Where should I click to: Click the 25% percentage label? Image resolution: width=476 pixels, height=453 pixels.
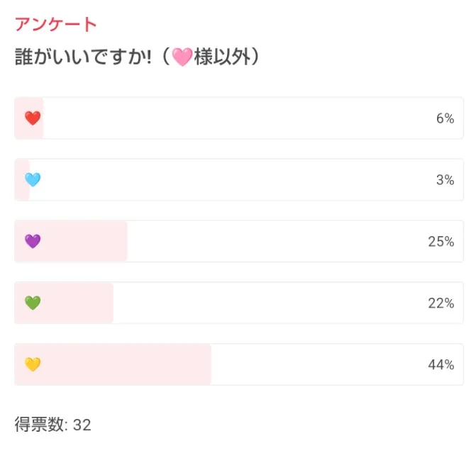(x=441, y=242)
